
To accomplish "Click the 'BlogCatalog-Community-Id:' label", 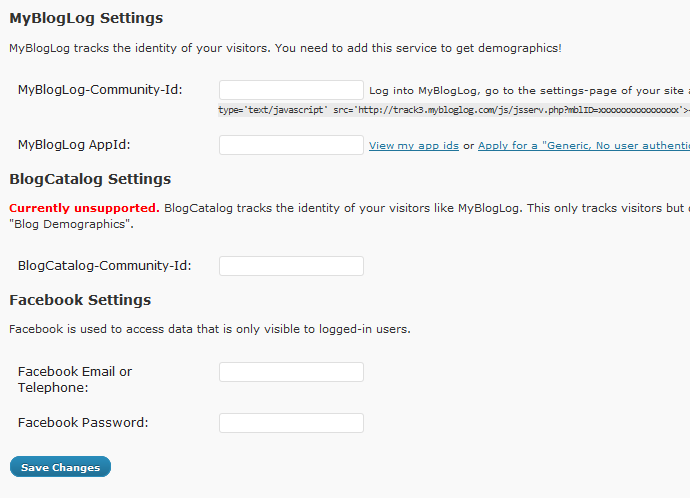I will pos(105,266).
